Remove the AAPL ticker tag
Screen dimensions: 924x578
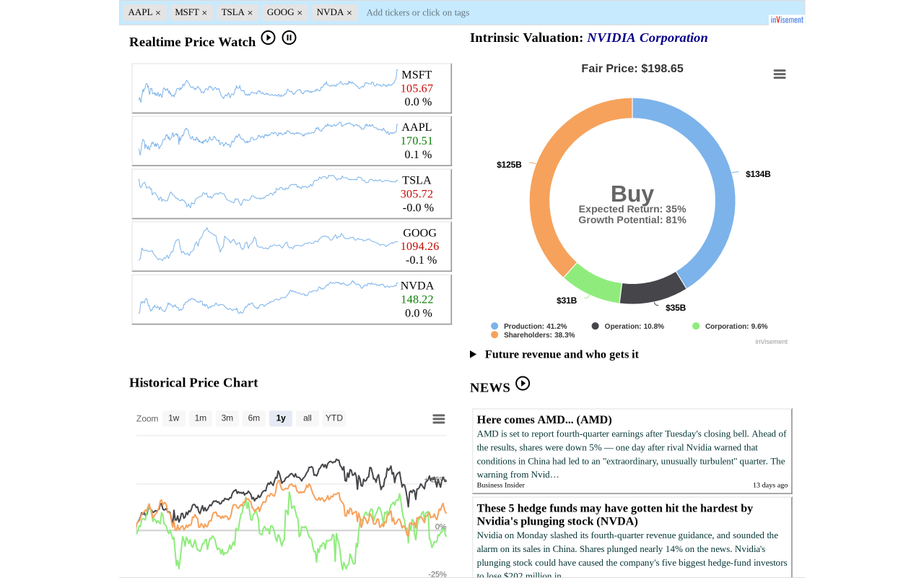158,13
